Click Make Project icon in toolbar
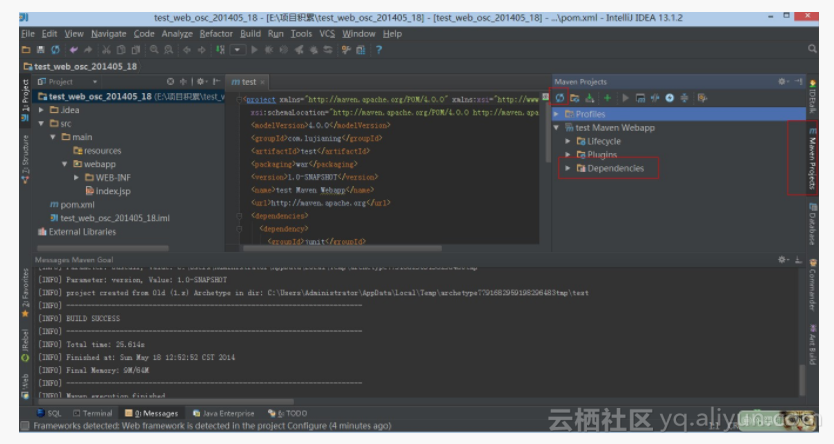The width and height of the screenshot is (834, 444). 220,50
